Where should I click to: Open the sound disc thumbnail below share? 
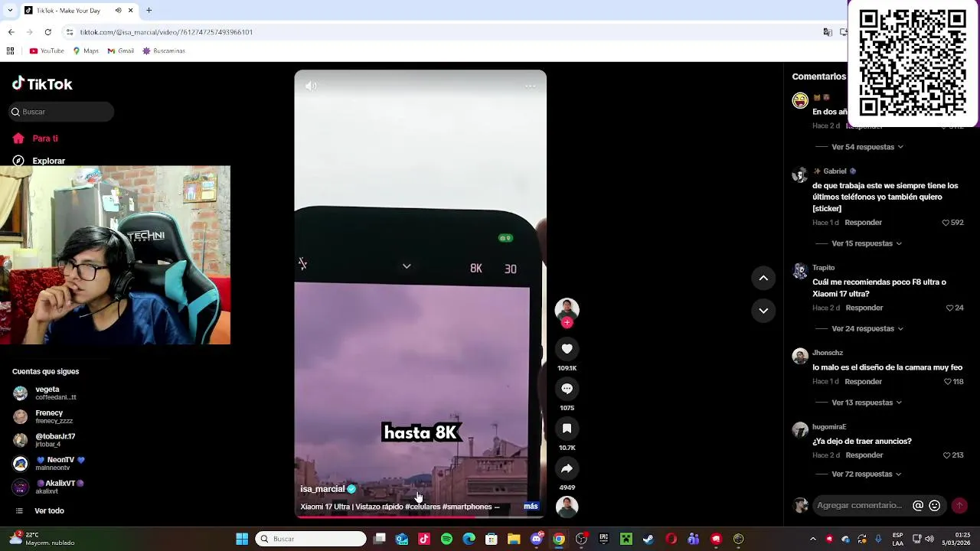tap(567, 507)
